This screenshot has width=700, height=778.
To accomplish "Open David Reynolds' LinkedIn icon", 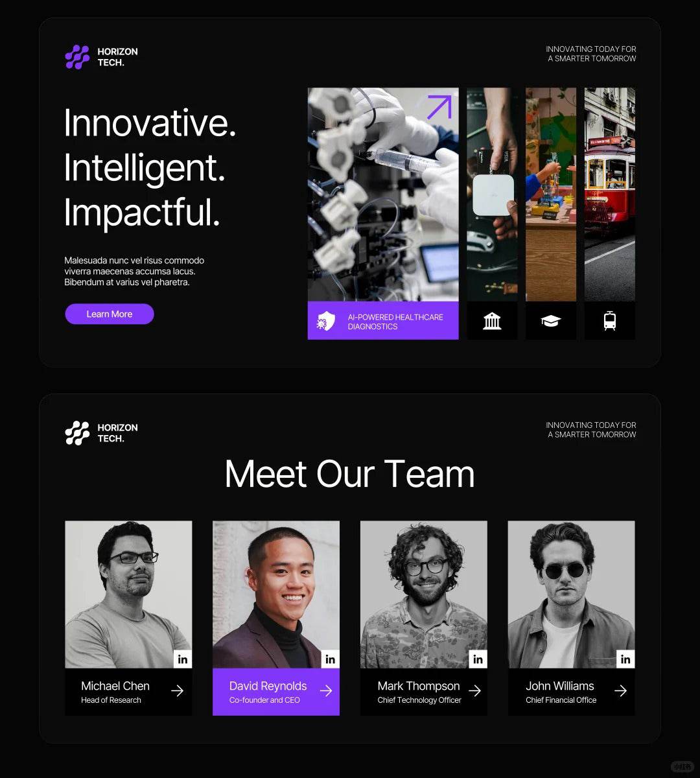I will tap(331, 659).
